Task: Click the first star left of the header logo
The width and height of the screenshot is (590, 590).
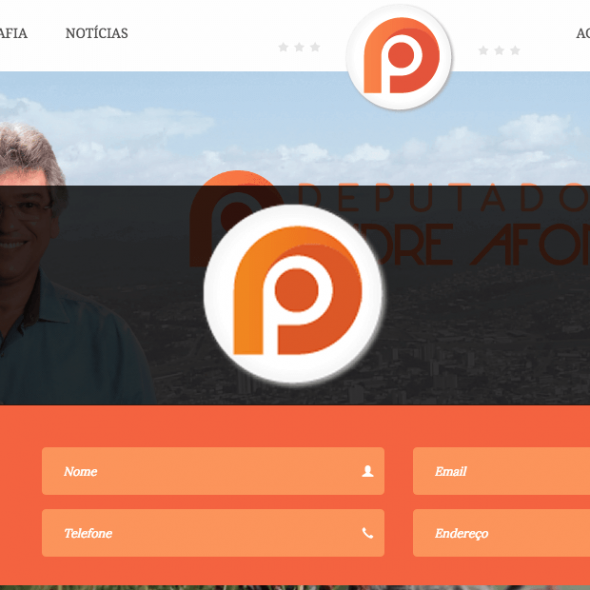Action: (x=284, y=47)
